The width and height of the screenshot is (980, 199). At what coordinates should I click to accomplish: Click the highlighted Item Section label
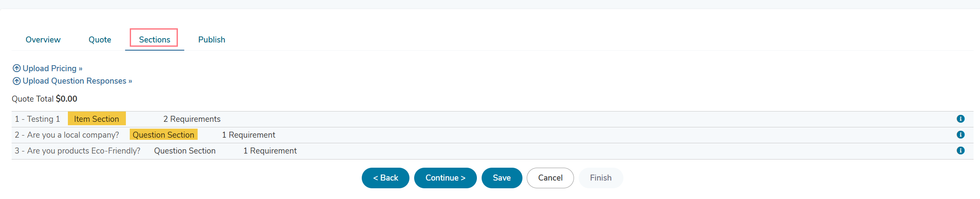(x=97, y=119)
